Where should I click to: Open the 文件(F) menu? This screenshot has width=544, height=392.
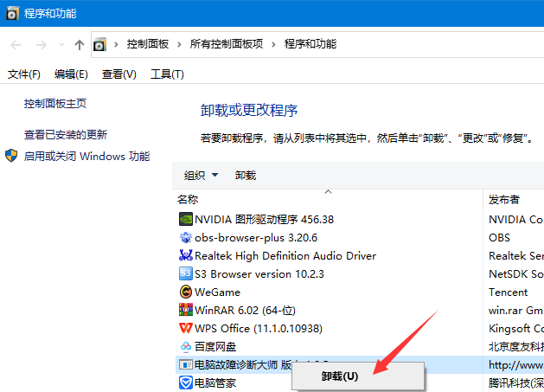click(24, 74)
